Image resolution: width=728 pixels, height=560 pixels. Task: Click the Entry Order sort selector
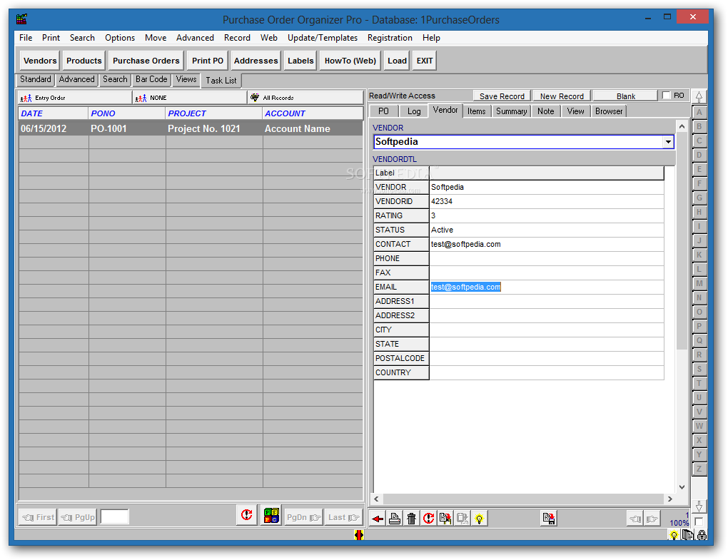(75, 98)
